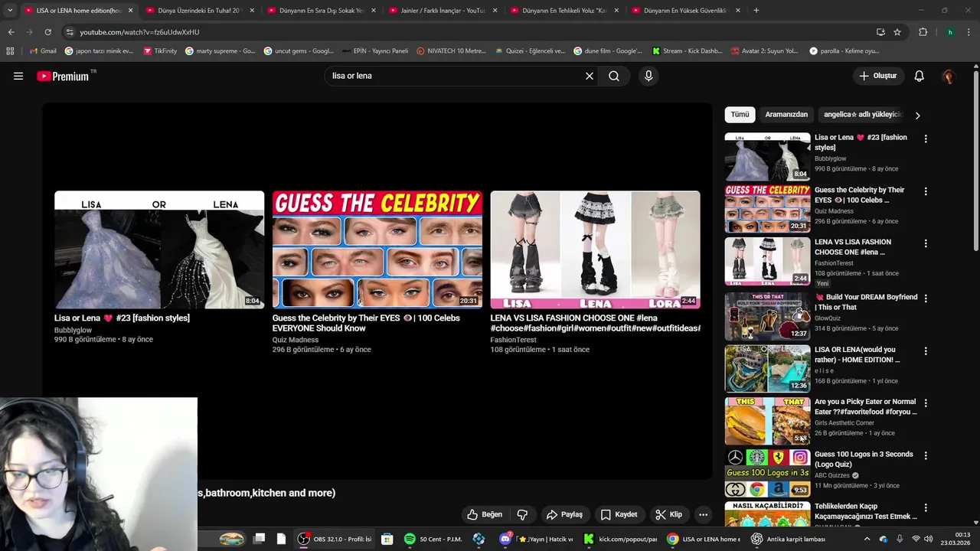Screen dimensions: 980x551
Task: Go to YouTube Premium home logo
Action: pyautogui.click(x=63, y=76)
